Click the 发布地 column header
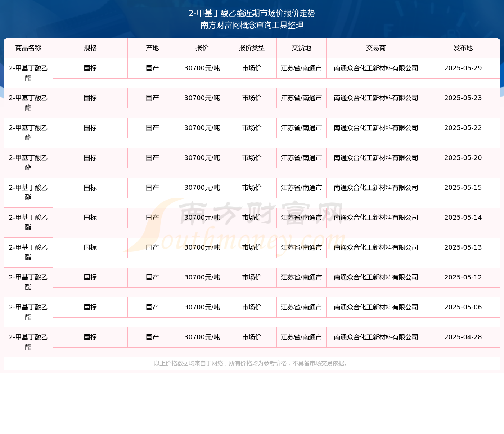This screenshot has height=434, width=504. [463, 48]
